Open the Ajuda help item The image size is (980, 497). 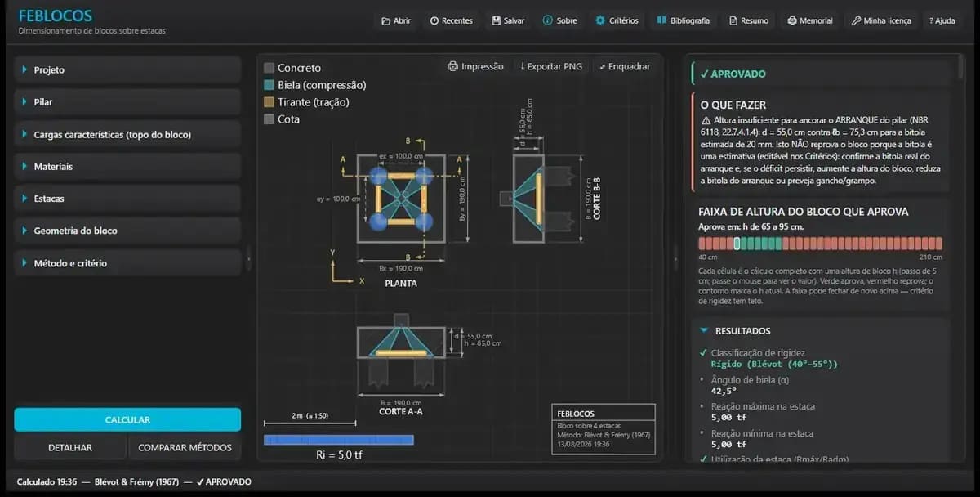tap(942, 20)
